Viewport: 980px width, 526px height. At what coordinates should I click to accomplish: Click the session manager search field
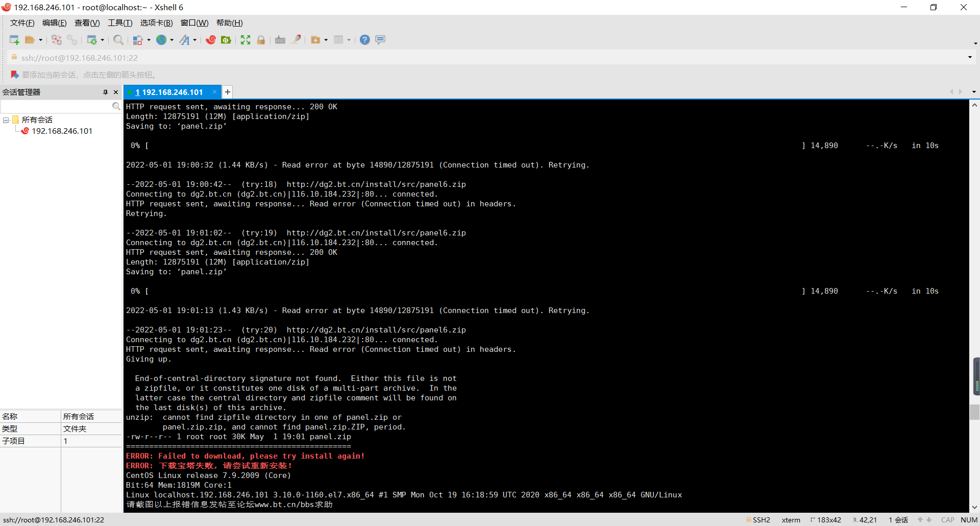tap(56, 106)
